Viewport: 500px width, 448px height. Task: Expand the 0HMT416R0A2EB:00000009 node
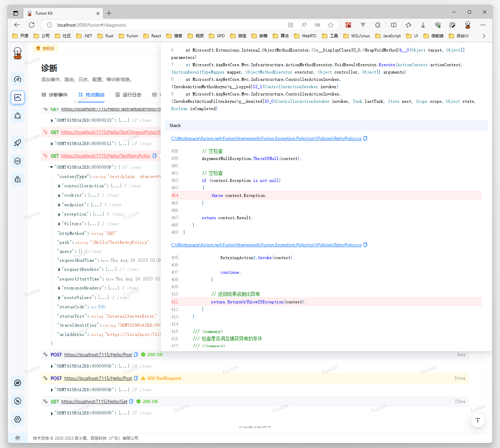pyautogui.click(x=52, y=413)
